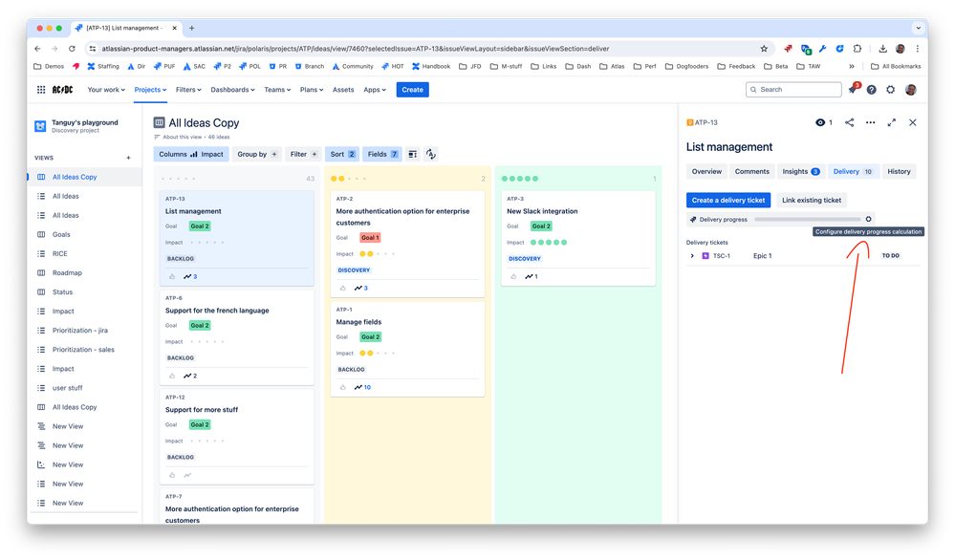The image size is (955, 560).
Task: Click the Group by button
Action: click(257, 154)
